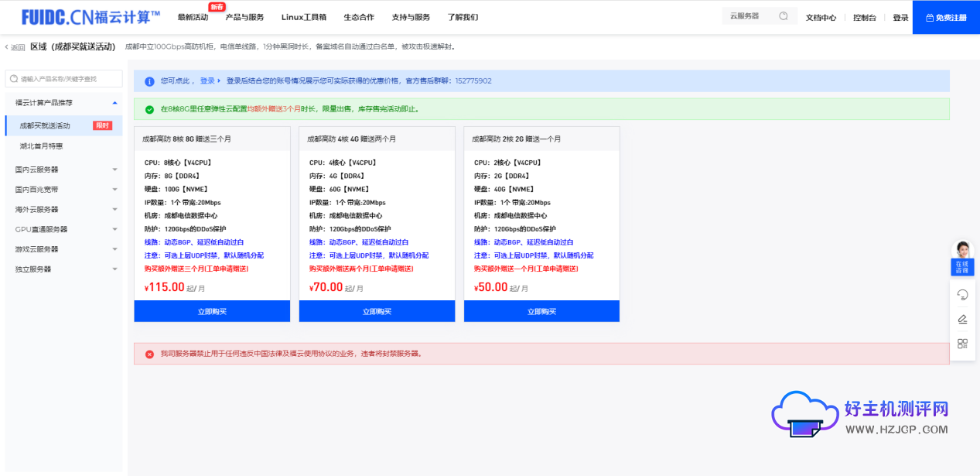This screenshot has height=476, width=980.
Task: Click the red error icon in bottom notice
Action: [x=149, y=353]
